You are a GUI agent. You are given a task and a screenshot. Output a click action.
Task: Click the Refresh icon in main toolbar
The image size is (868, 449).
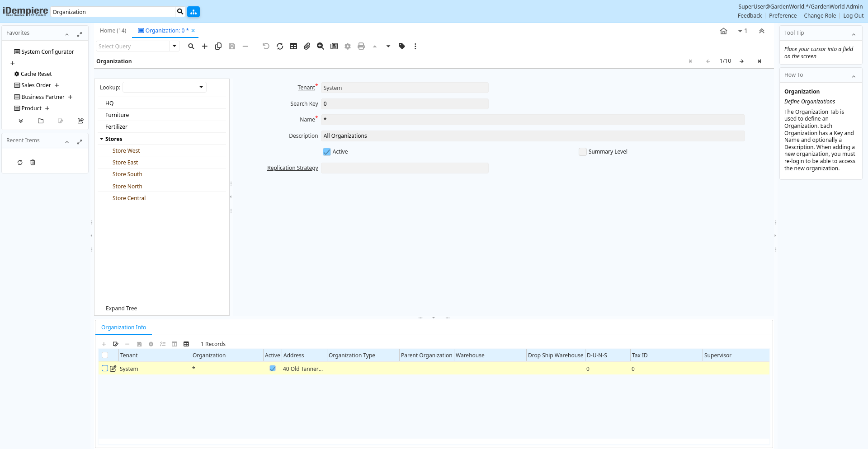pos(280,46)
